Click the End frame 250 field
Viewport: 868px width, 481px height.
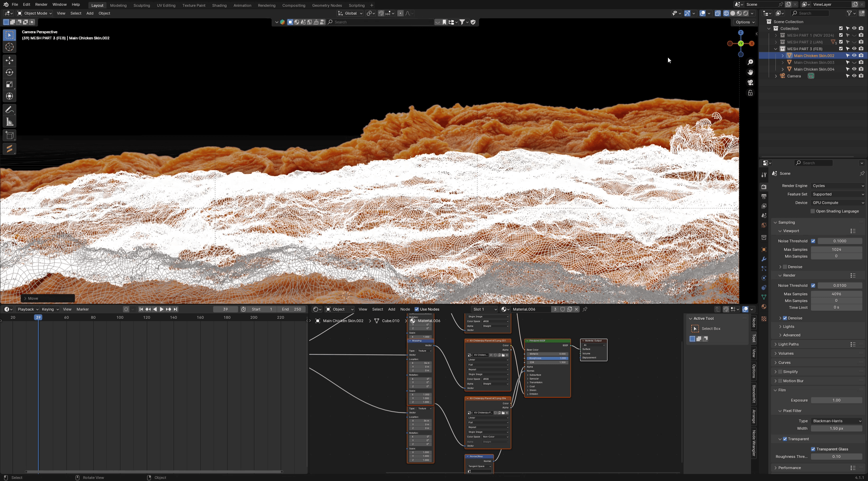tap(291, 309)
